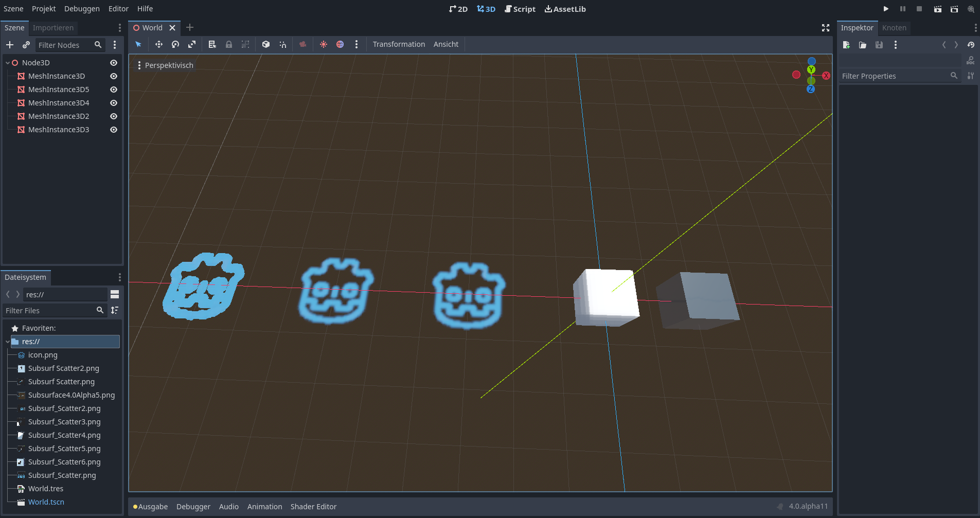
Task: Select the Rotate tool in the viewport toolbar
Action: click(x=175, y=44)
